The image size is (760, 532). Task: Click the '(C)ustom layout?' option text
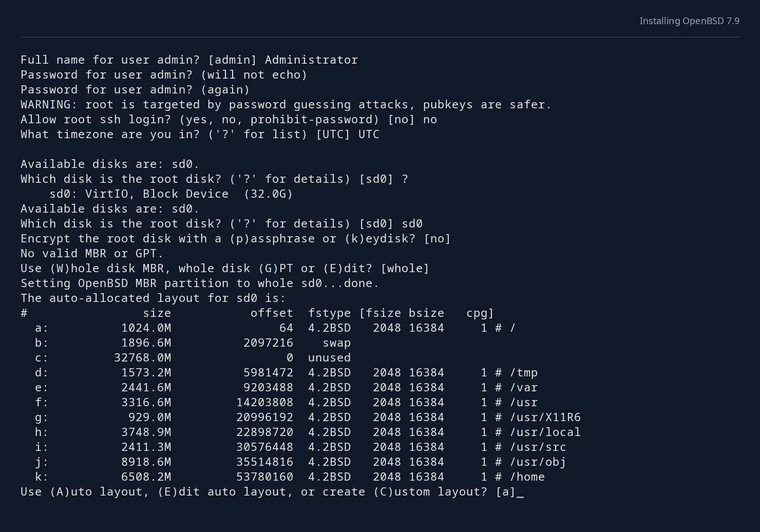pyautogui.click(x=430, y=491)
